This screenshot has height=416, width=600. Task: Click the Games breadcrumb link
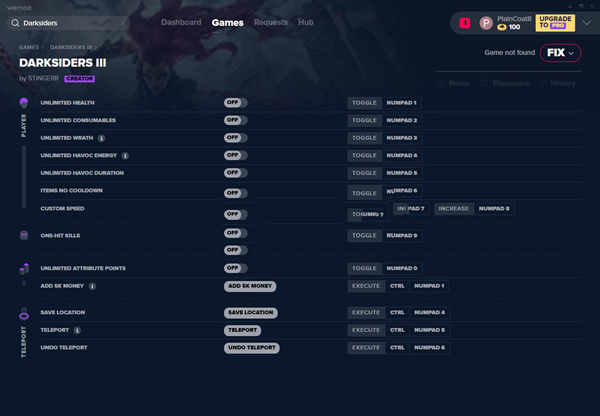(x=29, y=47)
